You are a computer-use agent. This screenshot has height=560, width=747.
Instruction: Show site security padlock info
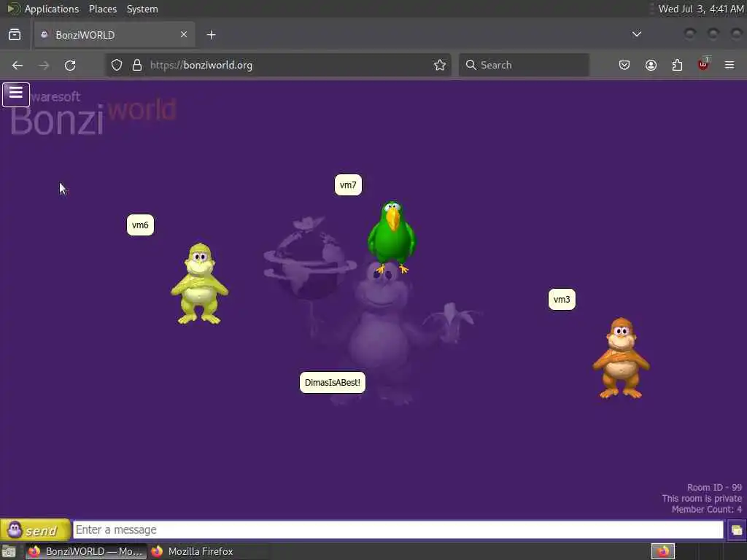click(137, 65)
